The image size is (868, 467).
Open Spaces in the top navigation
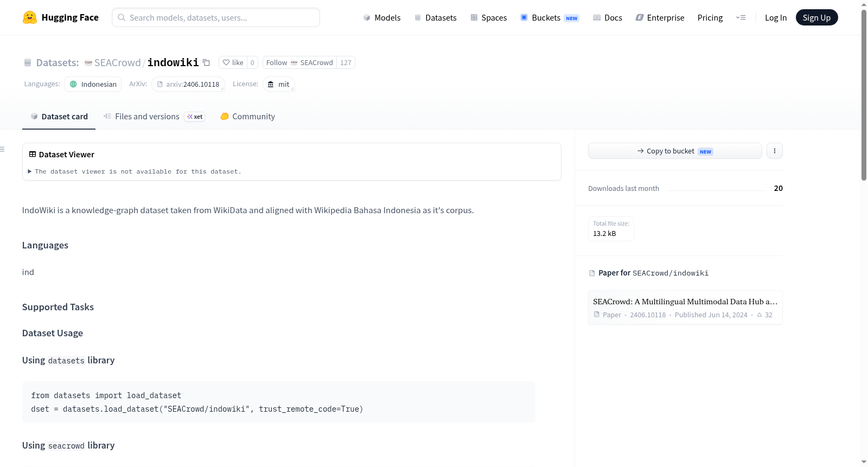pos(489,17)
